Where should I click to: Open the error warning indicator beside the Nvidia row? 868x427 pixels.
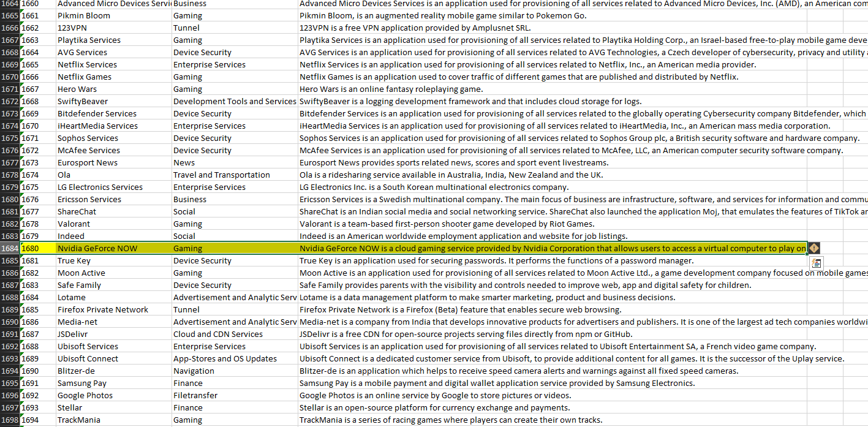coord(814,248)
